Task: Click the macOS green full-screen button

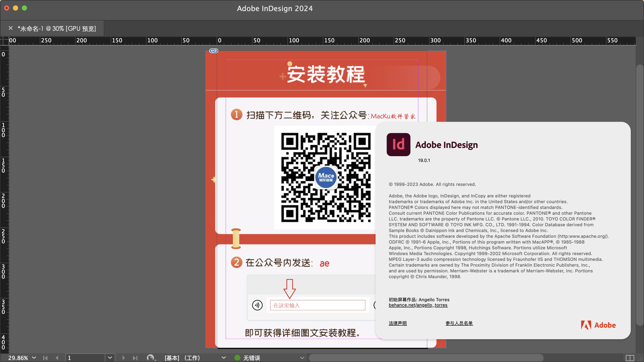Action: click(x=24, y=8)
